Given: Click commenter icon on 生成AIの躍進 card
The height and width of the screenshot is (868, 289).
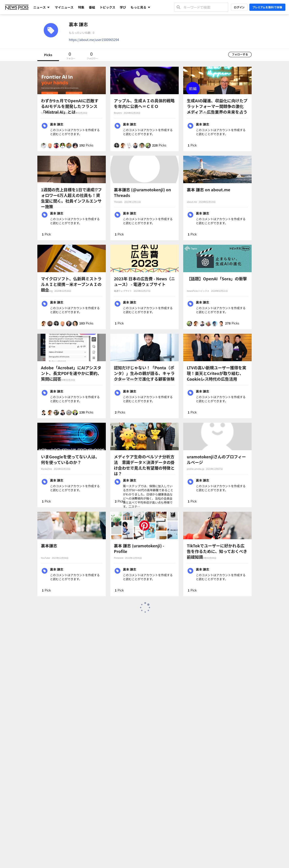Looking at the screenshot, I should tap(190, 126).
